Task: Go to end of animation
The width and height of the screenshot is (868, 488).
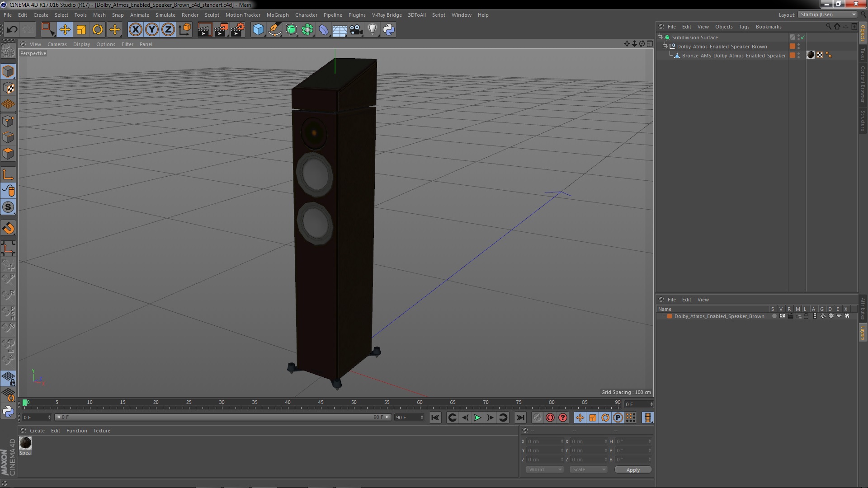Action: coord(520,418)
